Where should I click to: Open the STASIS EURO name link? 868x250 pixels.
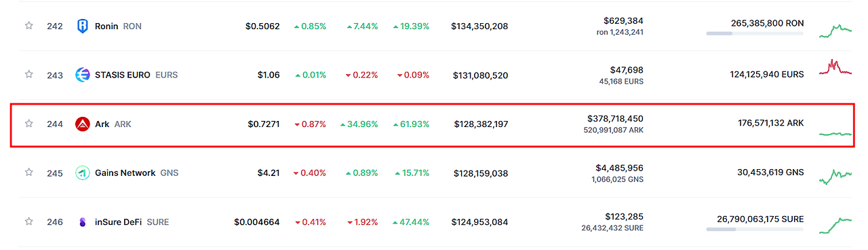click(x=136, y=75)
